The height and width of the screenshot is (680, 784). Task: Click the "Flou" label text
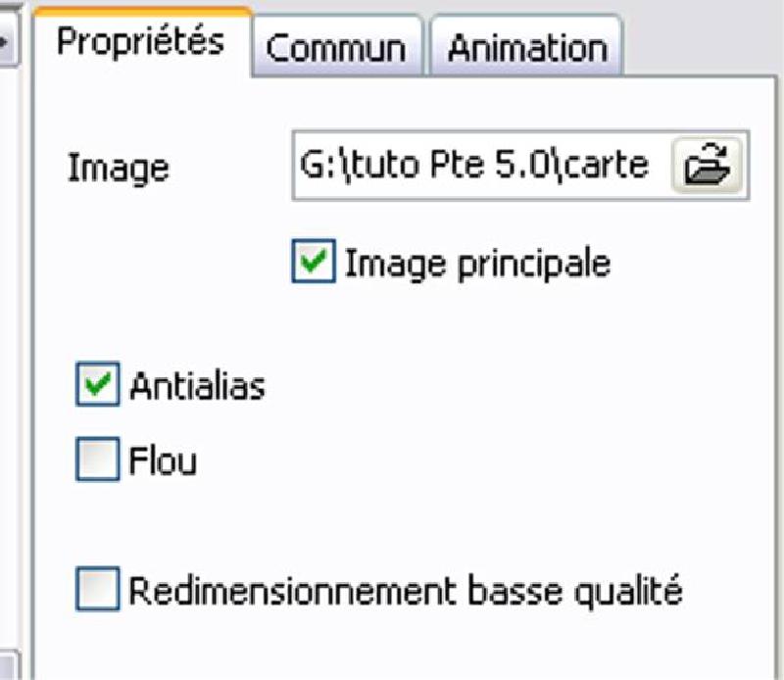click(x=163, y=460)
